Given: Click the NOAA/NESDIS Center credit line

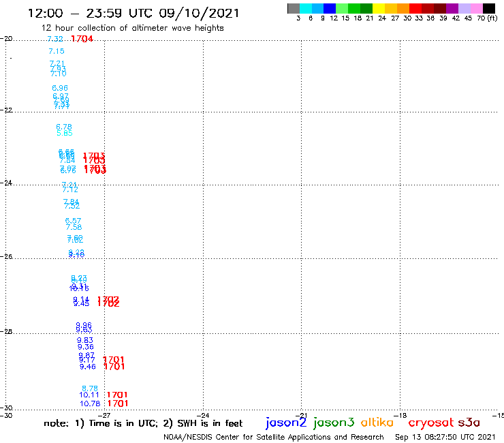Looking at the screenshot, I should pyautogui.click(x=274, y=437).
